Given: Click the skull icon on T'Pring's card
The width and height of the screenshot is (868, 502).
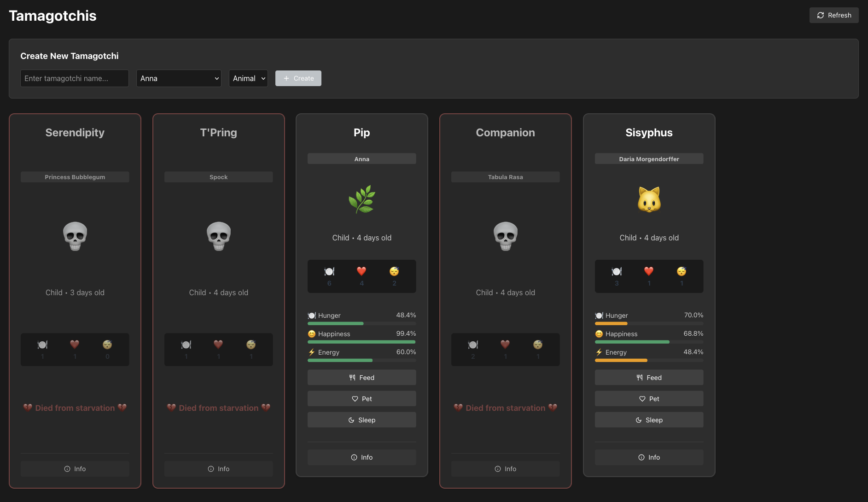Looking at the screenshot, I should click(x=219, y=236).
